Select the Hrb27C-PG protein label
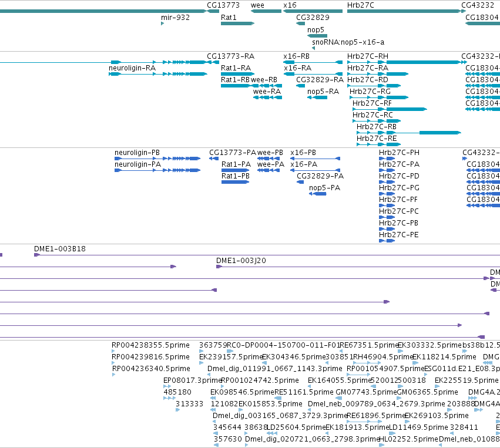This screenshot has height=448, width=500. click(x=399, y=188)
